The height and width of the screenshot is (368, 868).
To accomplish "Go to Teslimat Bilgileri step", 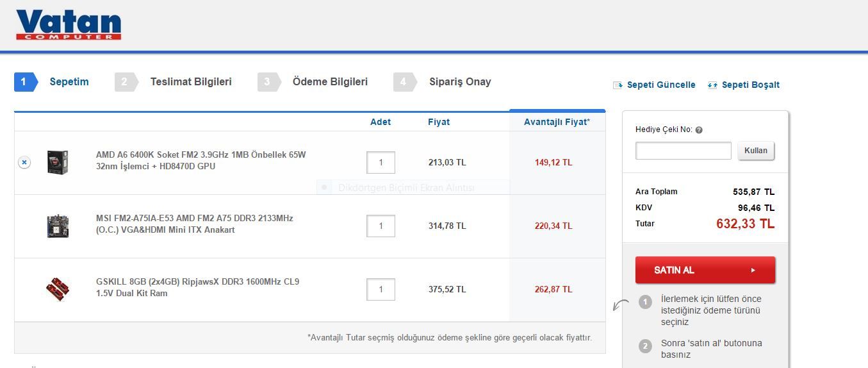I will coord(190,82).
